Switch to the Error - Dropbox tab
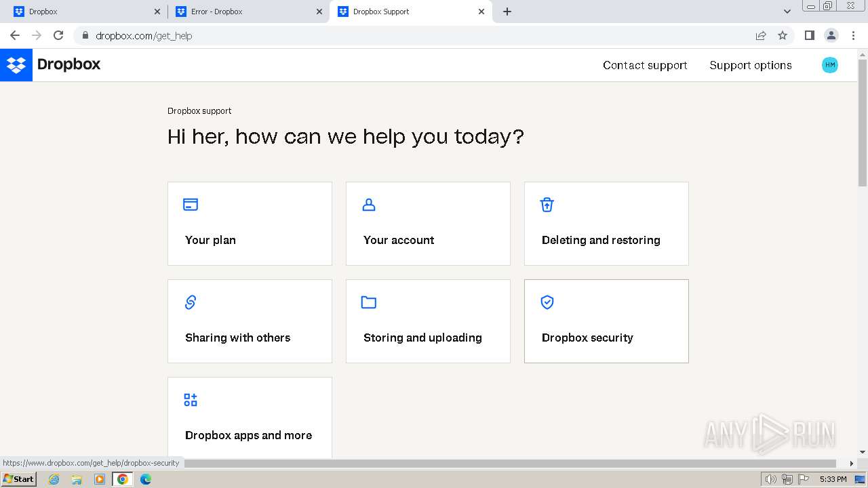Screen dimensions: 868x488 [248, 12]
